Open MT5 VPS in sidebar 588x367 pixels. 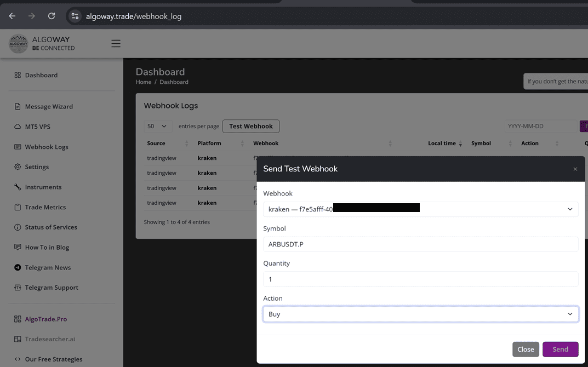click(x=37, y=127)
